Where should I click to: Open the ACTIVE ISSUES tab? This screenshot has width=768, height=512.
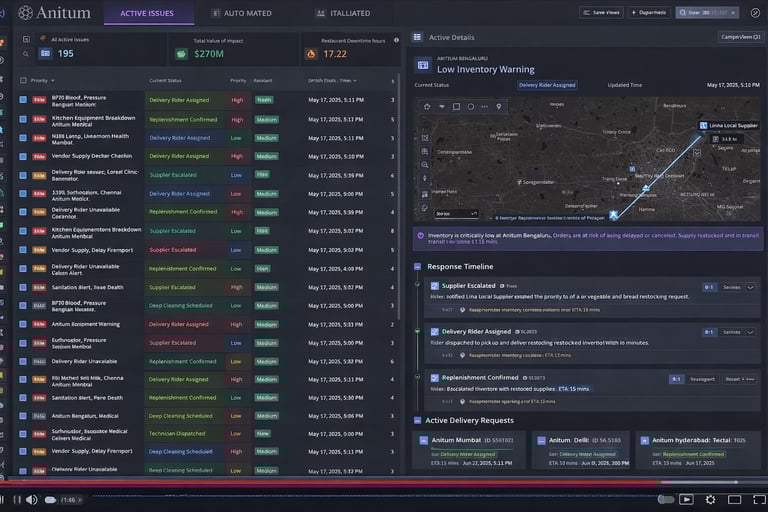(x=147, y=13)
